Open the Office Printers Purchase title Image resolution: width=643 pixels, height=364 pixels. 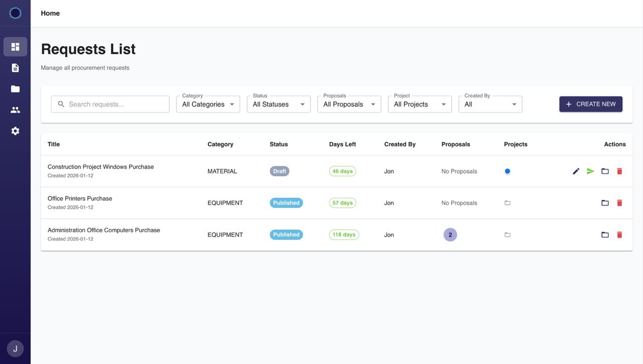[x=80, y=198]
